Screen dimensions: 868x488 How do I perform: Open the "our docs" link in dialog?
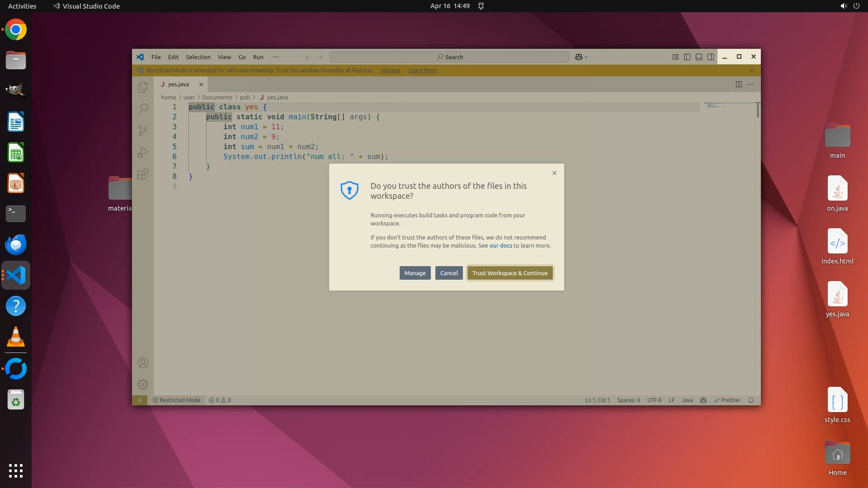(500, 246)
